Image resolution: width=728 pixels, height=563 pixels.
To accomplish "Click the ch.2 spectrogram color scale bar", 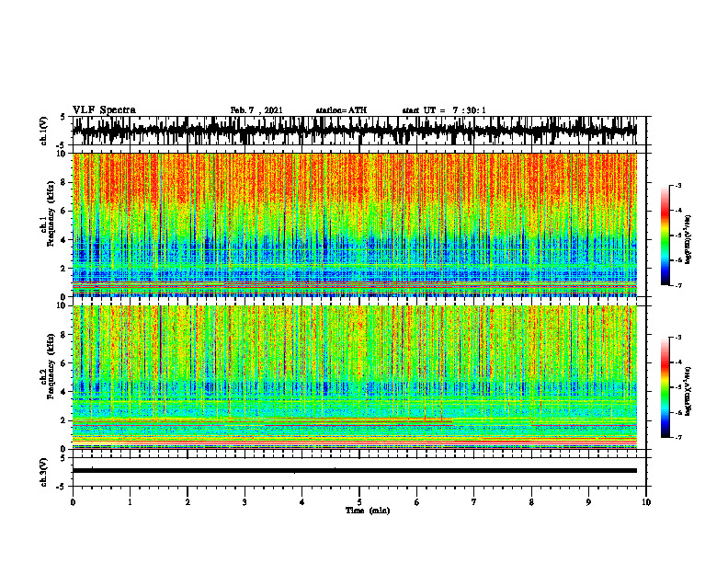I will [665, 387].
